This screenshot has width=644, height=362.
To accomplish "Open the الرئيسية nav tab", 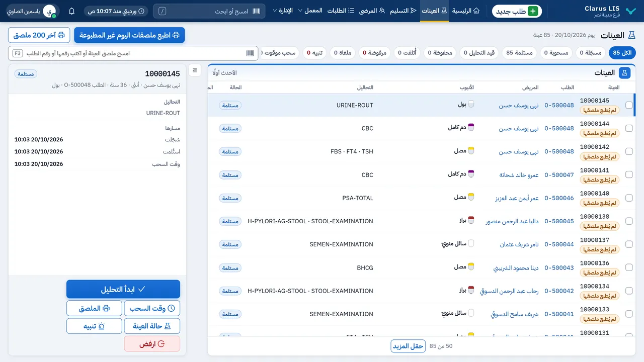I will (x=466, y=11).
